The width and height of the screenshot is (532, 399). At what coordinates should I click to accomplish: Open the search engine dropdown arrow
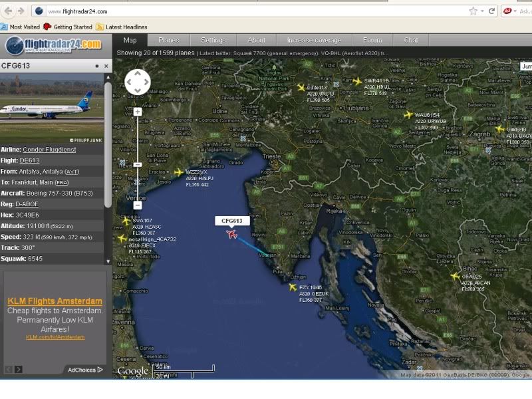(x=515, y=11)
